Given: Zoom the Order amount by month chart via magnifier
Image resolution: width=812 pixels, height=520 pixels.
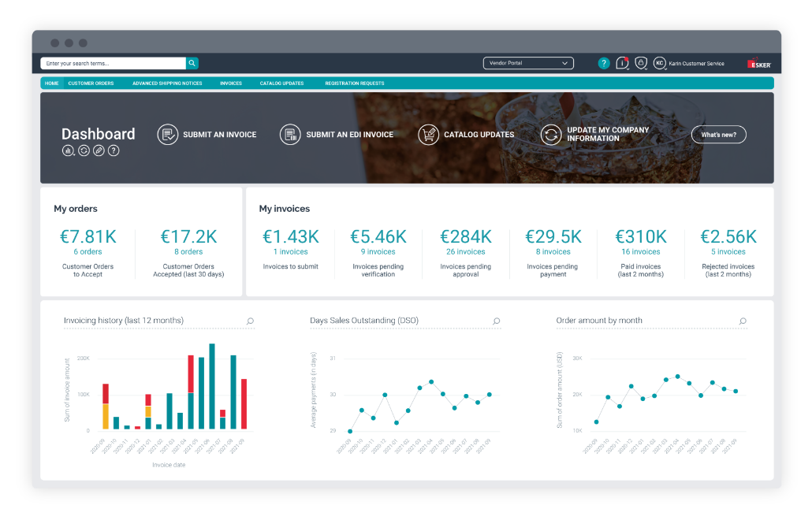Looking at the screenshot, I should pyautogui.click(x=743, y=321).
